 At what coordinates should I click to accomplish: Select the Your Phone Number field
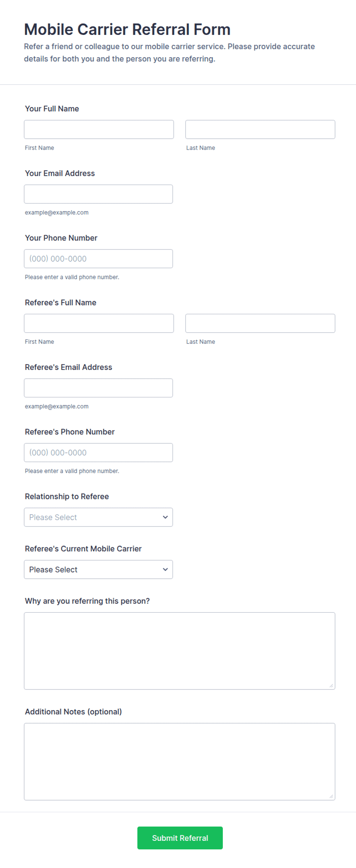click(98, 259)
